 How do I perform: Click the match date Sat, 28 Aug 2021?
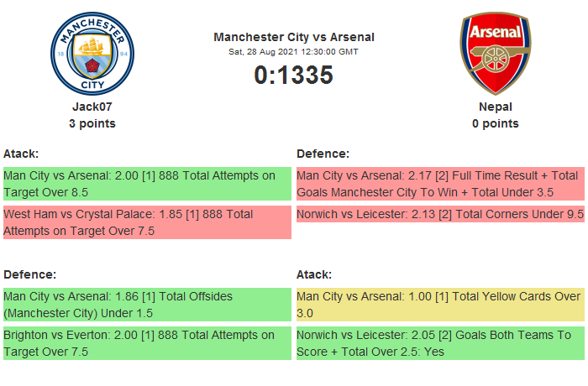pos(294,51)
